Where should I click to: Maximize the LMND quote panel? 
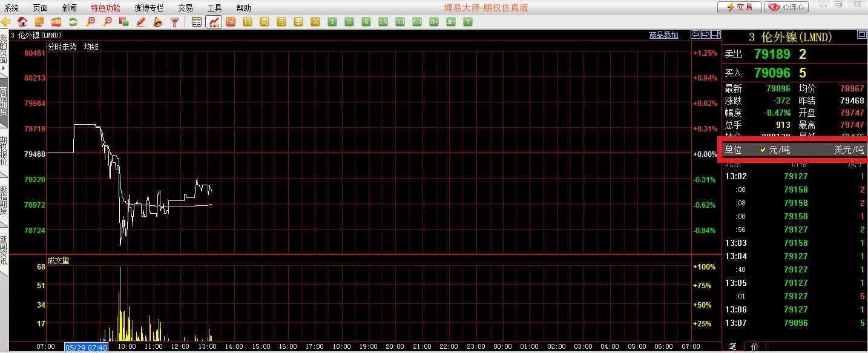[861, 35]
